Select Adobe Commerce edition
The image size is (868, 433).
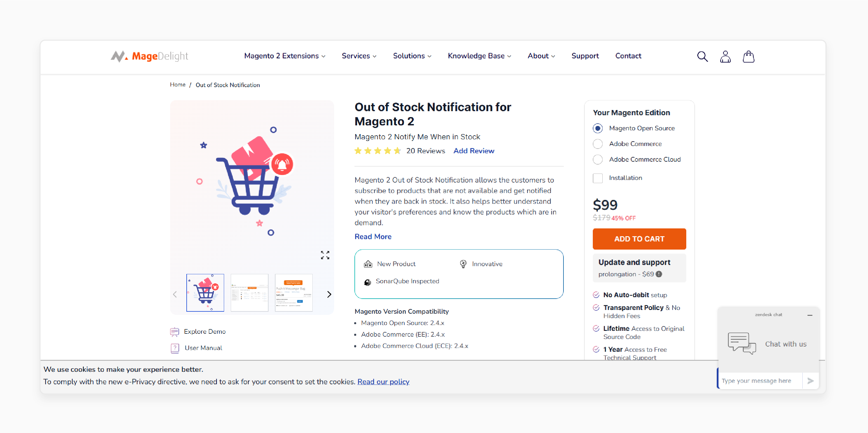click(x=598, y=144)
